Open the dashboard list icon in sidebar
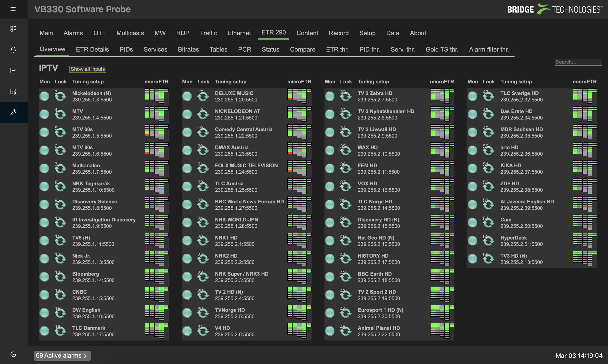 click(13, 29)
